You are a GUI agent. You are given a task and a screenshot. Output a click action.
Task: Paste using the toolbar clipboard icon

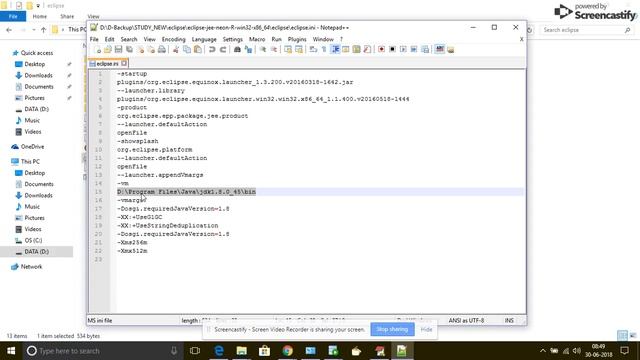(x=198, y=49)
